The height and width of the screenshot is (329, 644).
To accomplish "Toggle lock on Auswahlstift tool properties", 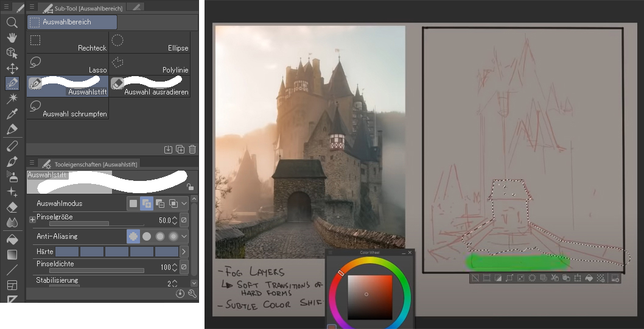I will point(191,187).
